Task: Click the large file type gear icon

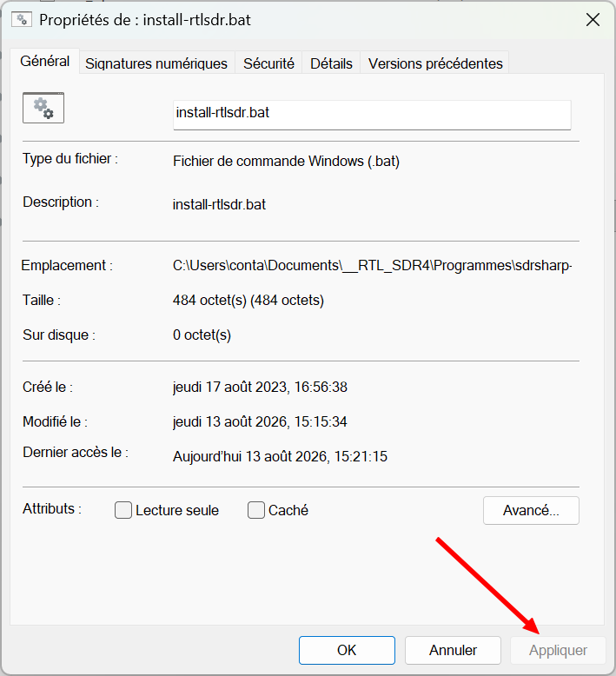Action: click(x=43, y=108)
